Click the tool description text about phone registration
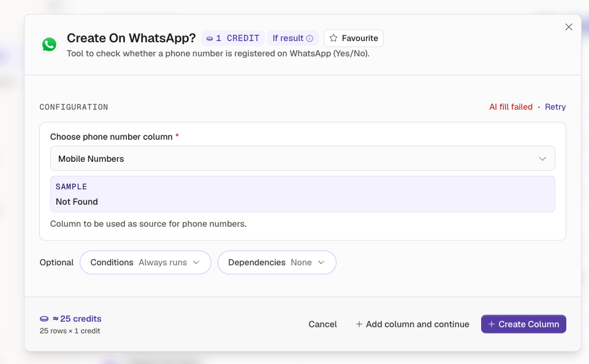The width and height of the screenshot is (589, 364). coord(218,53)
